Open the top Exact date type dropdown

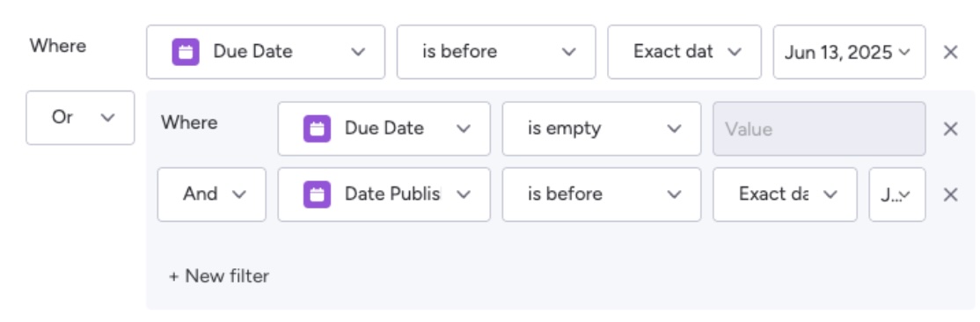(684, 52)
